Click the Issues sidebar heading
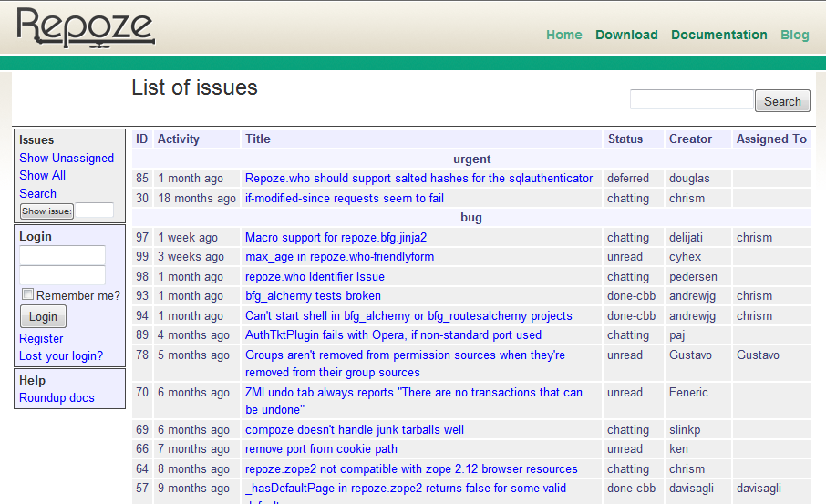Image resolution: width=826 pixels, height=504 pixels. click(x=36, y=140)
